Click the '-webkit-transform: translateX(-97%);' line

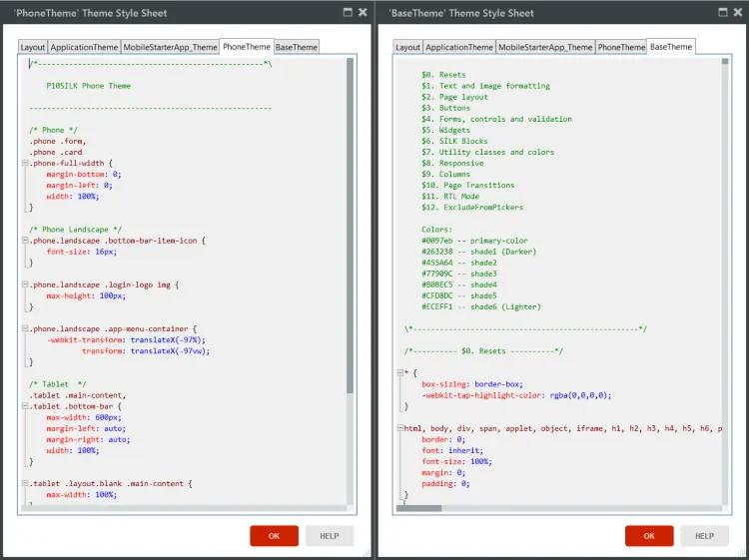[126, 340]
